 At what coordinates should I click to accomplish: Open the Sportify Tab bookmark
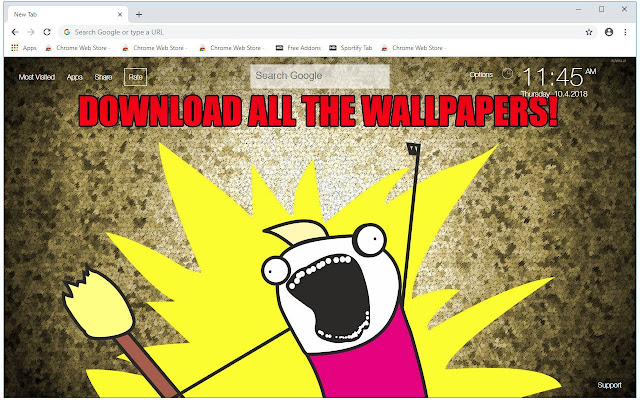point(351,48)
